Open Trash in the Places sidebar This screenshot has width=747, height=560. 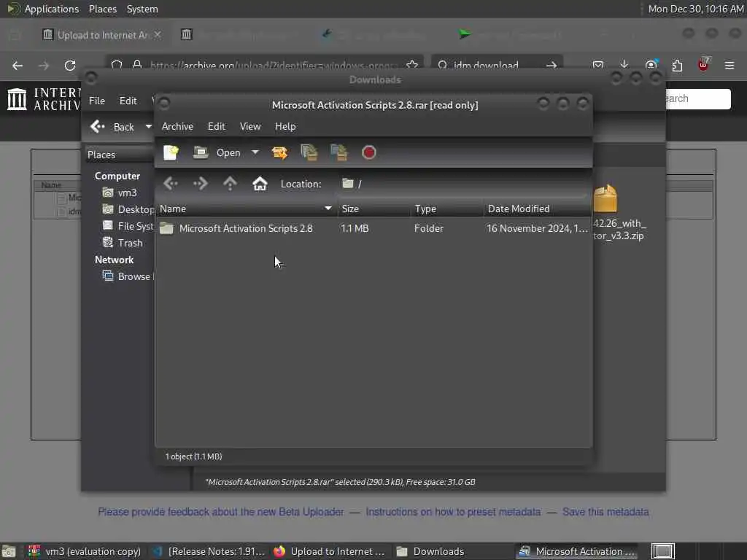pos(123,243)
